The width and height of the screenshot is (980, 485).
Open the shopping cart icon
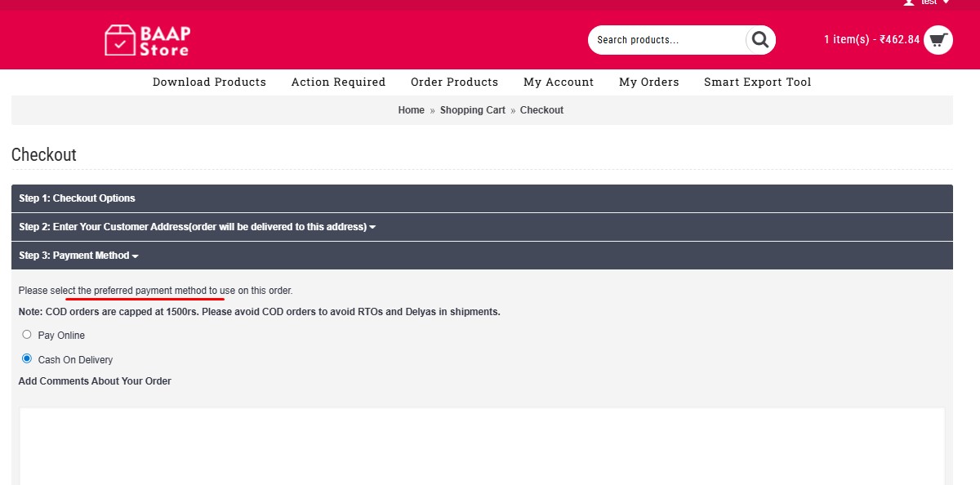point(938,39)
